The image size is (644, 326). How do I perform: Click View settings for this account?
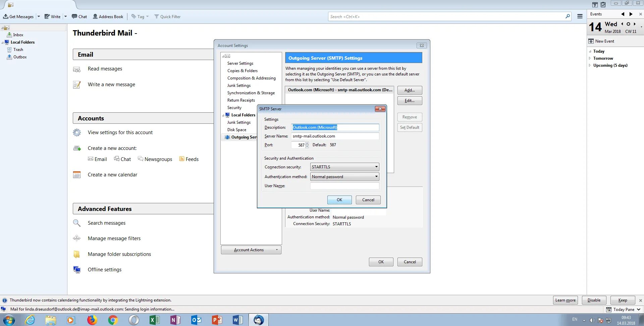pyautogui.click(x=120, y=132)
